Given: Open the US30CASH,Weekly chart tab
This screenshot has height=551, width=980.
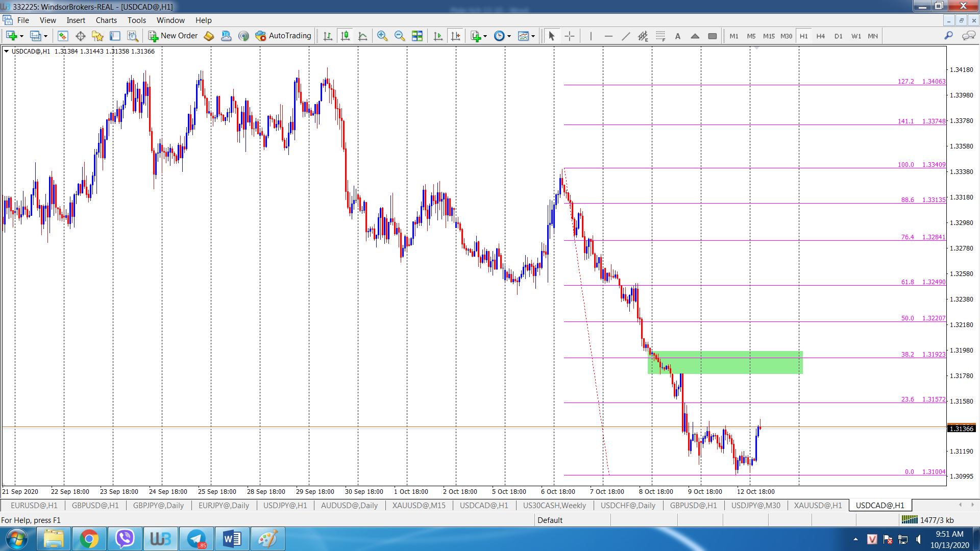Looking at the screenshot, I should [554, 506].
